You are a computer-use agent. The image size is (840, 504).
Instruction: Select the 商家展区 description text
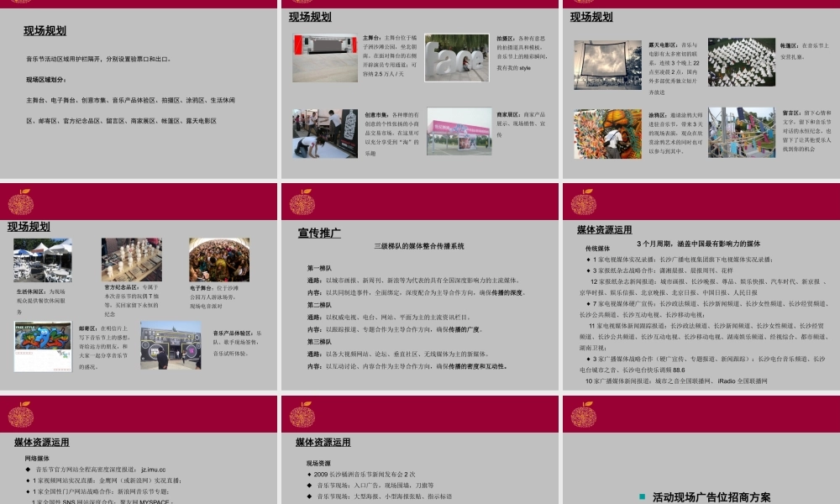(521, 124)
